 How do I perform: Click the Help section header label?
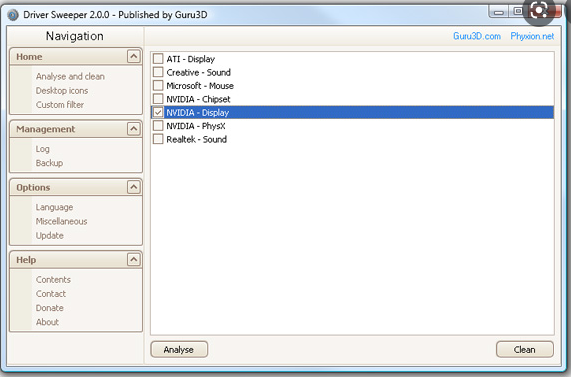(26, 260)
